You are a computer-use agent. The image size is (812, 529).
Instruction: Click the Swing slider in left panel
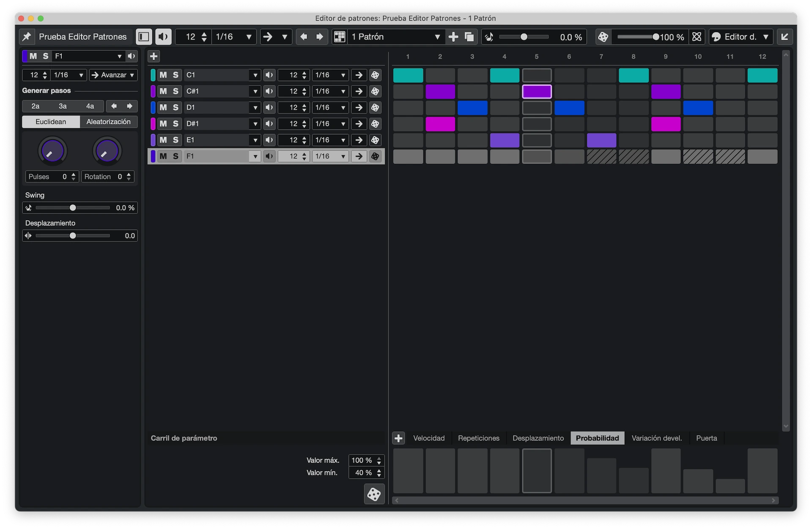[x=73, y=208]
